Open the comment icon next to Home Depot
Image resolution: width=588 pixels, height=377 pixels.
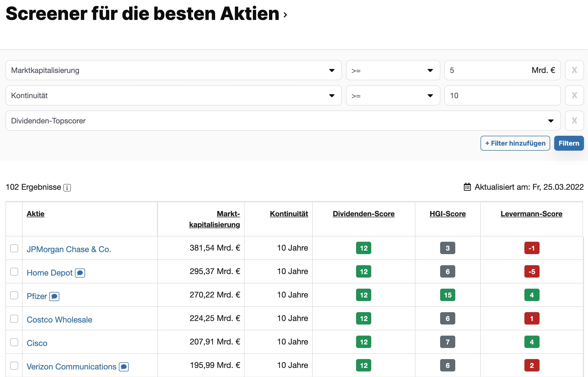click(x=80, y=273)
